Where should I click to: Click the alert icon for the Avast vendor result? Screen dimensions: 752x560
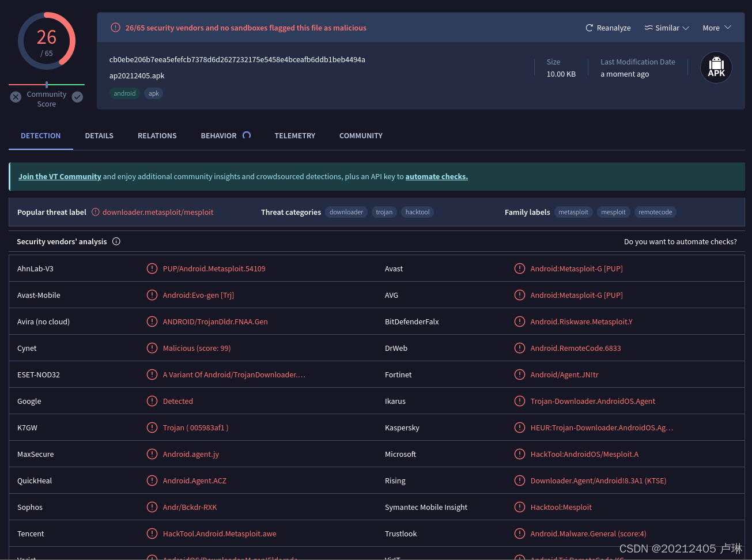[x=520, y=268]
